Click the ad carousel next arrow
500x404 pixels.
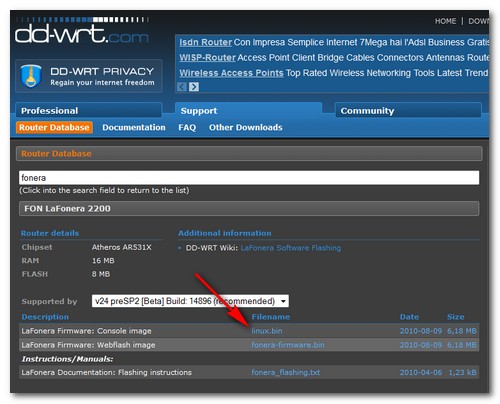click(194, 87)
